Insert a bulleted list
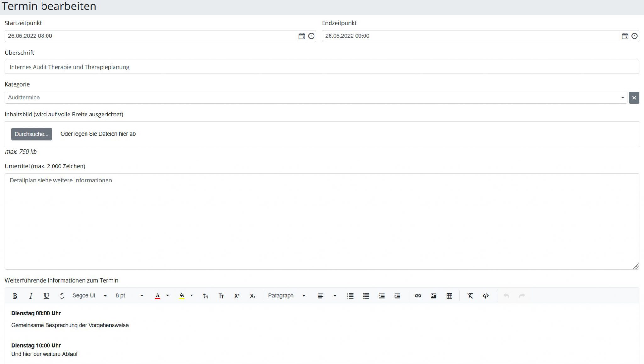Image resolution: width=644 pixels, height=364 pixels. [366, 296]
